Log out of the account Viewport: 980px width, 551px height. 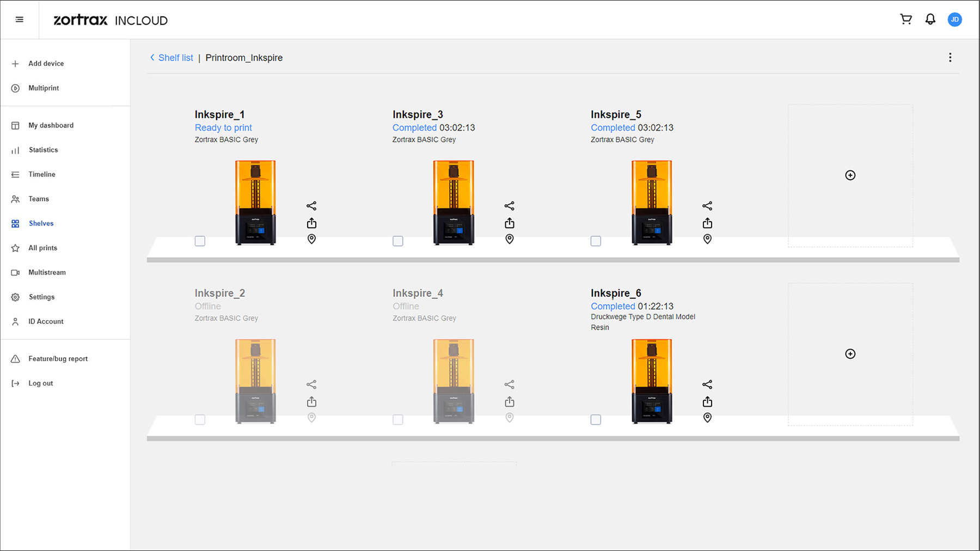click(40, 383)
